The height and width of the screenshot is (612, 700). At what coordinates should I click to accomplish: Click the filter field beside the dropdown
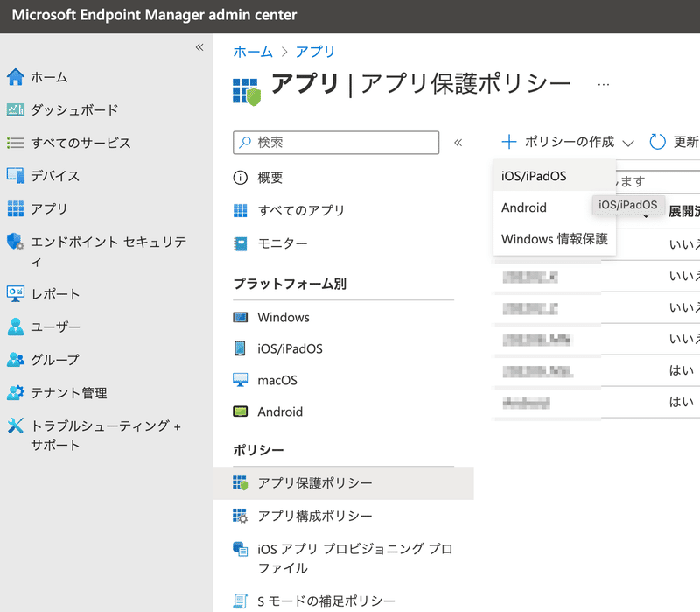tap(658, 181)
